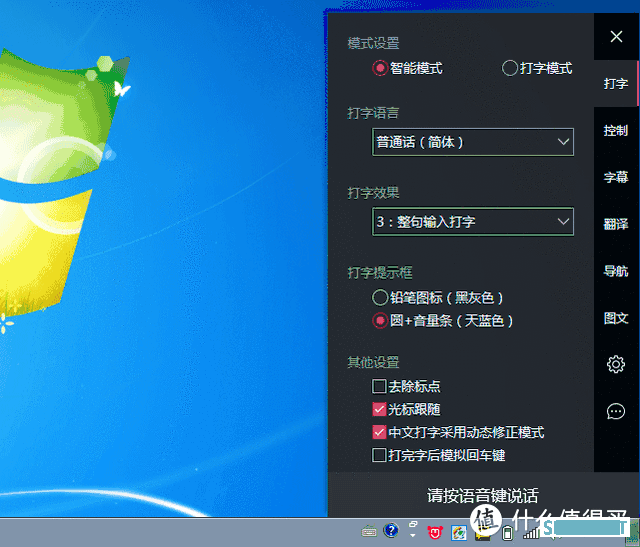Open the 翻译 tab
This screenshot has height=547, width=640.
(616, 224)
